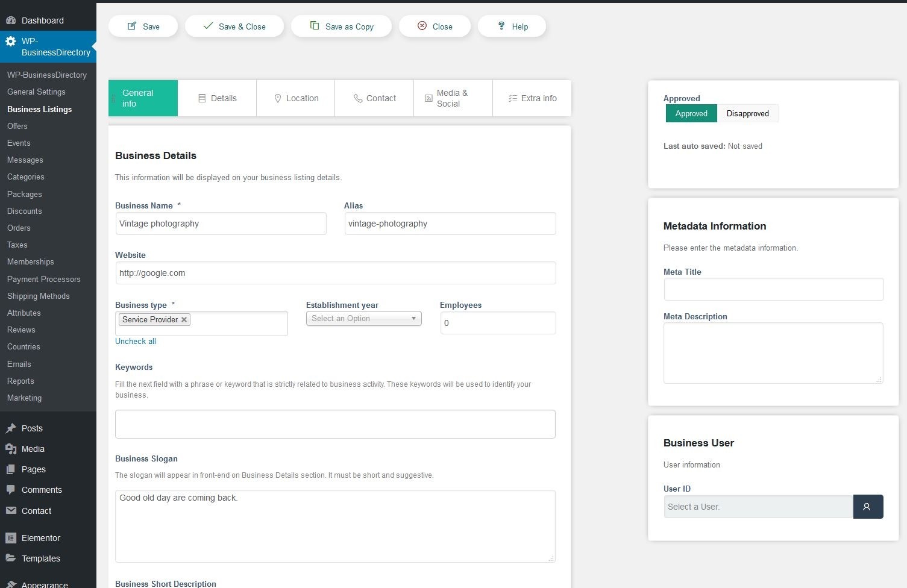Click the WP-BusinessDirectory gear icon
The height and width of the screenshot is (588, 907).
[x=10, y=42]
